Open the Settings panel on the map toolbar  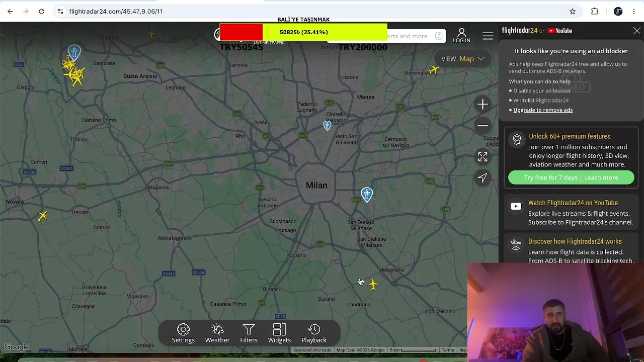pos(183,333)
